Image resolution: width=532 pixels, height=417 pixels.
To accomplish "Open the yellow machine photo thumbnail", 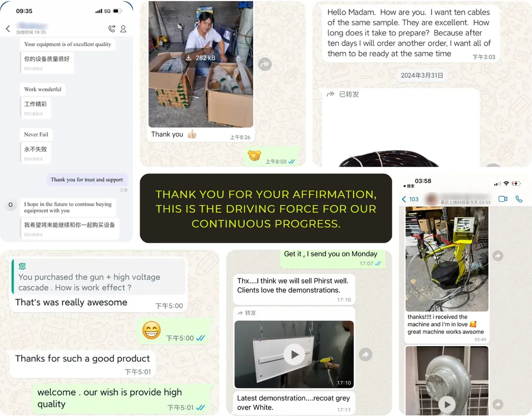I will coord(447,259).
